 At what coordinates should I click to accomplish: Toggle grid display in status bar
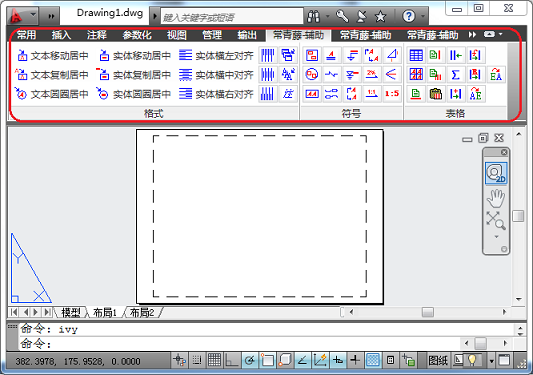[214, 360]
